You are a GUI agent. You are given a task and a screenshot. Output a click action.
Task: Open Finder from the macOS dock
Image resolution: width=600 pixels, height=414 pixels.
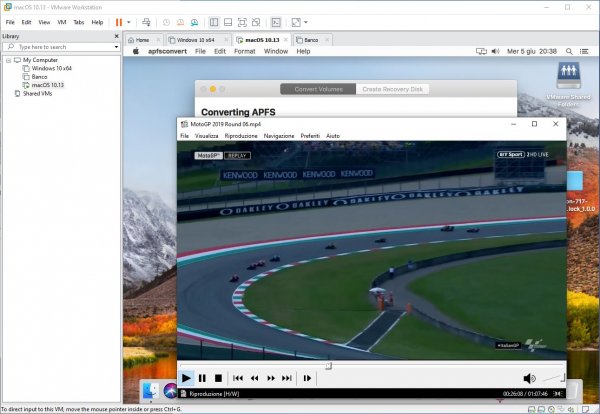151,390
